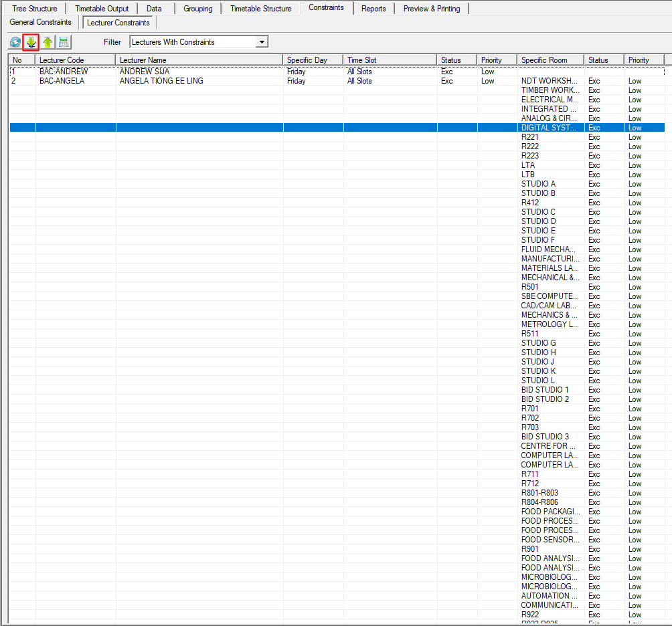
Task: Click the table grid icon in the toolbar
Action: [64, 42]
